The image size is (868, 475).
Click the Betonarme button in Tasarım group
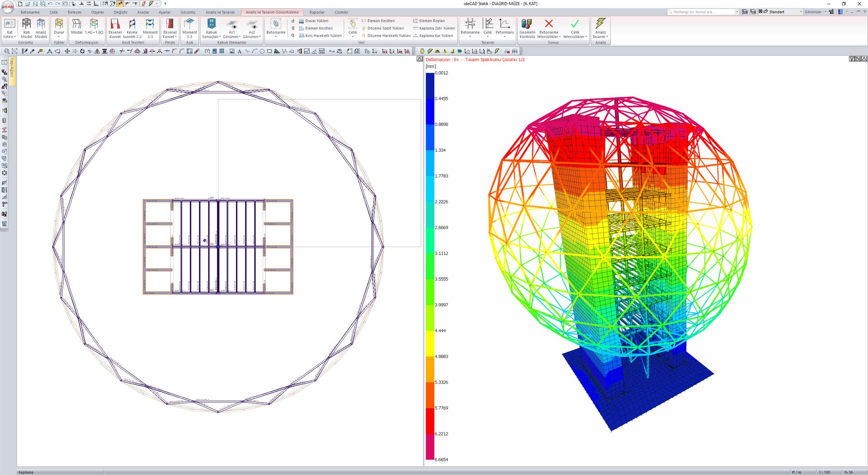tap(470, 28)
